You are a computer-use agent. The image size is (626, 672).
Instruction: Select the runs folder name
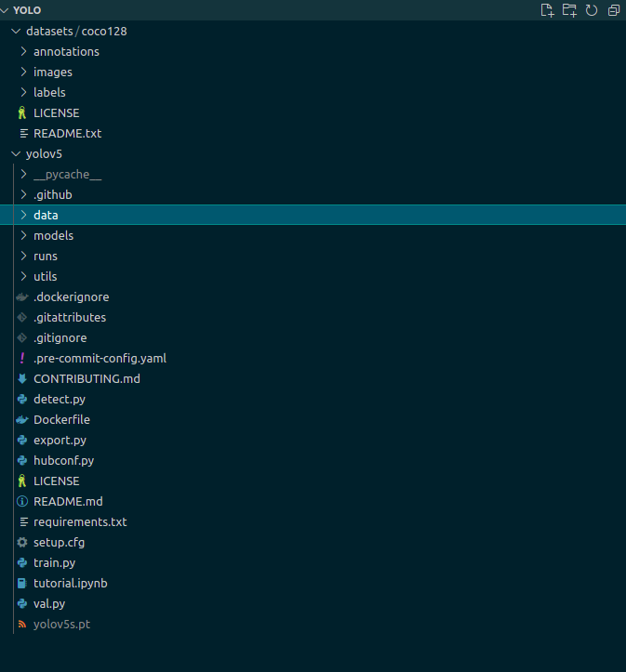(x=46, y=256)
